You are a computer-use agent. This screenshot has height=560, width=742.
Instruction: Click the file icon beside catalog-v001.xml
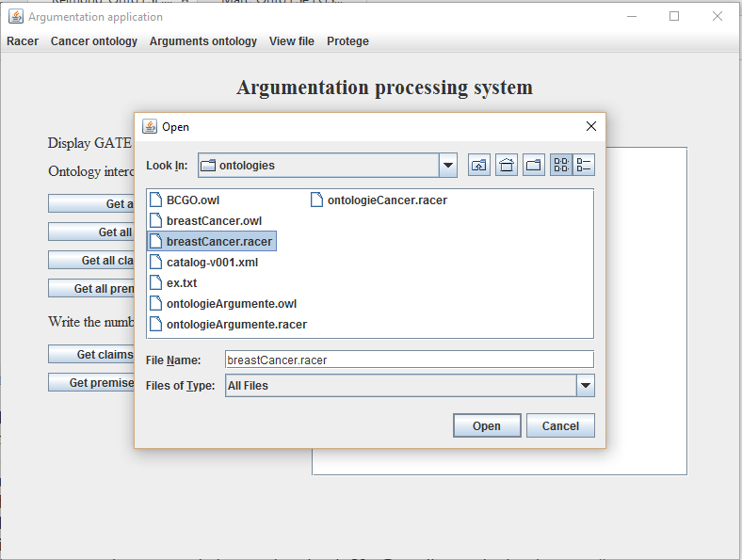click(x=155, y=262)
